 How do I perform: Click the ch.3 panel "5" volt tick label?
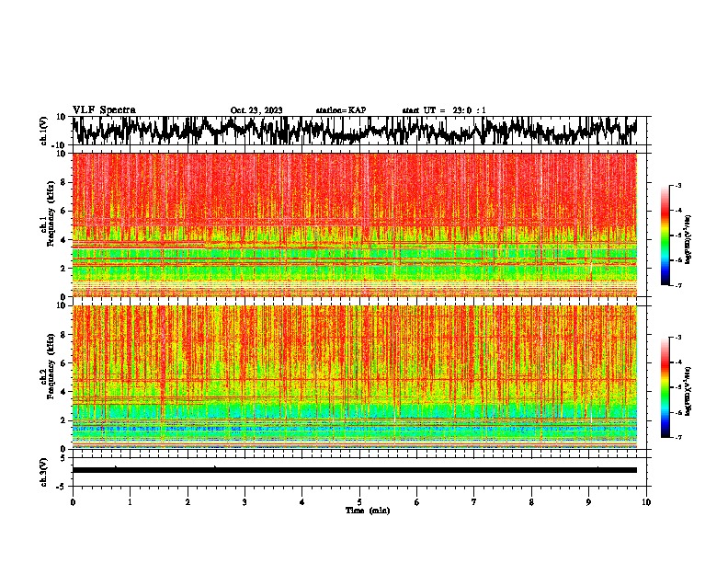pos(63,458)
